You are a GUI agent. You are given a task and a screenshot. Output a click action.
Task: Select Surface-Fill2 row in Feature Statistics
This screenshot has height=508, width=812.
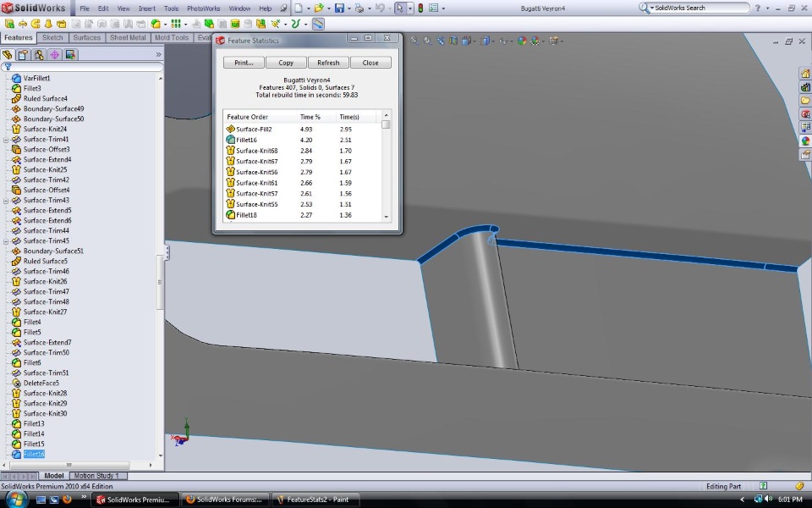[303, 129]
